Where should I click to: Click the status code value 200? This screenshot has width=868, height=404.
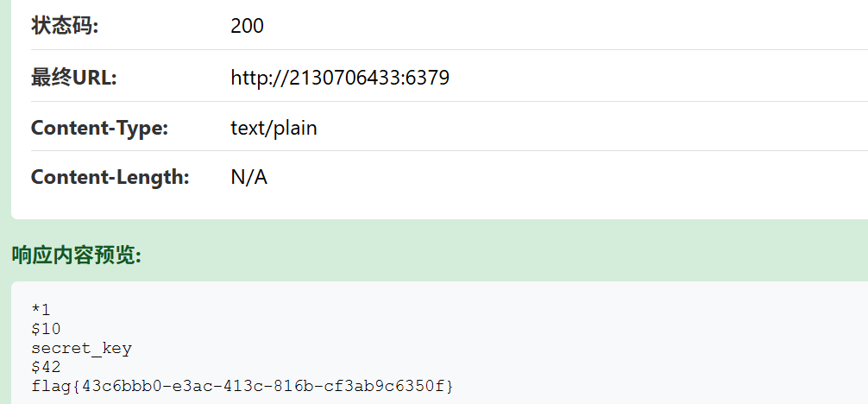247,26
